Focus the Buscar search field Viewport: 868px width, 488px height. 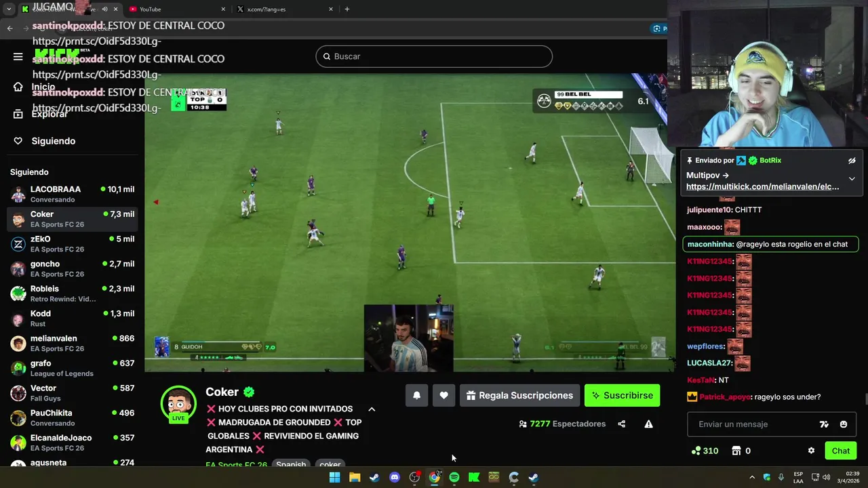coord(434,56)
